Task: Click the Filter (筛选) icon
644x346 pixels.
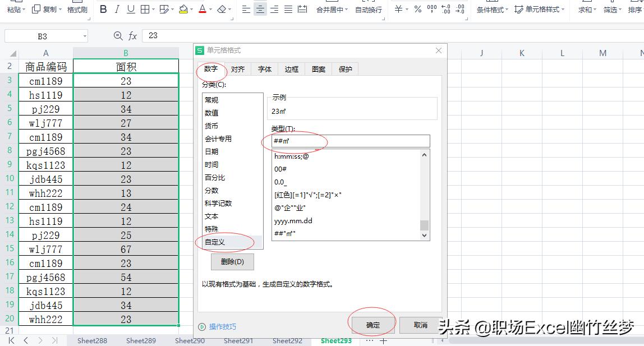Action: click(611, 10)
